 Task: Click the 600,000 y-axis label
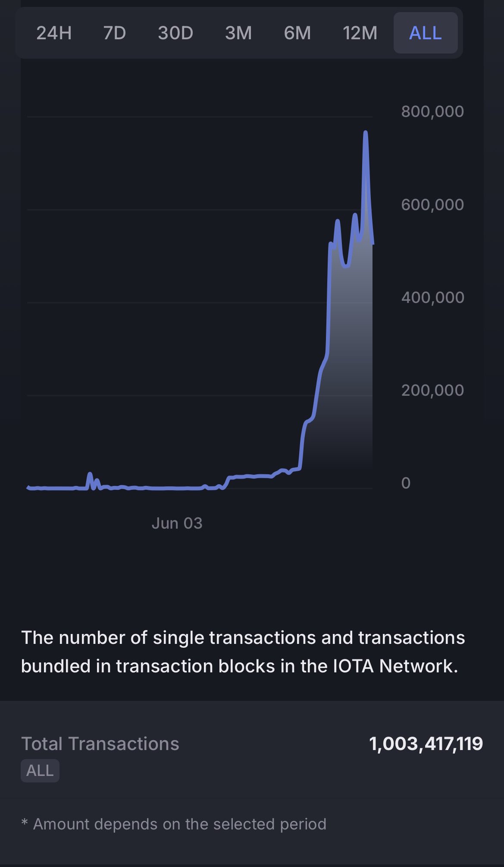(x=432, y=205)
